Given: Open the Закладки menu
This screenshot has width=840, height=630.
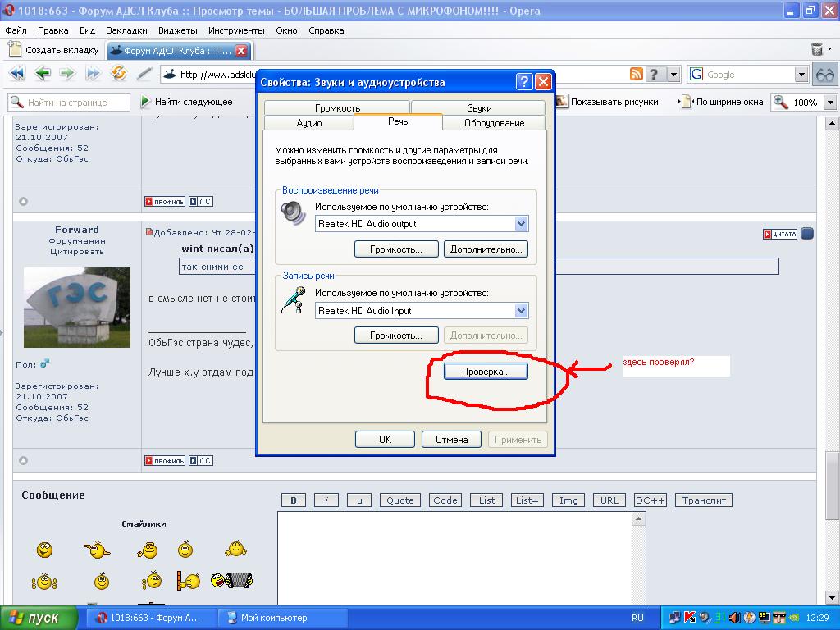Looking at the screenshot, I should point(127,30).
